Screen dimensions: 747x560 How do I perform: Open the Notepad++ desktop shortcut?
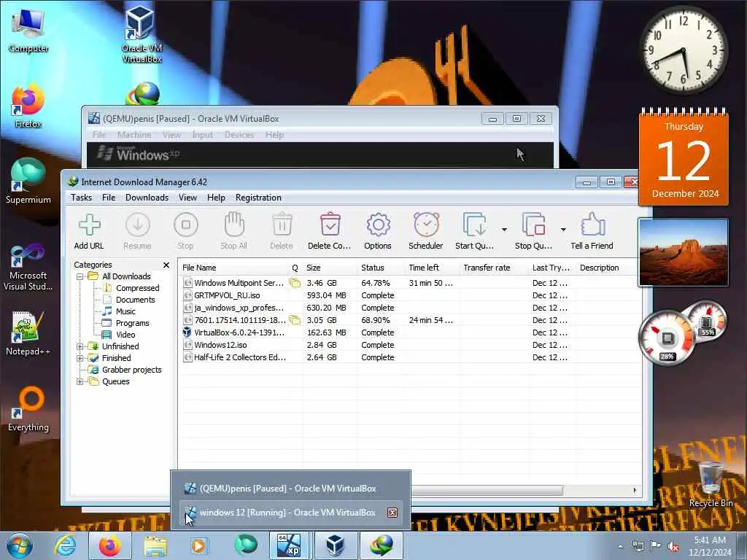pos(28,333)
